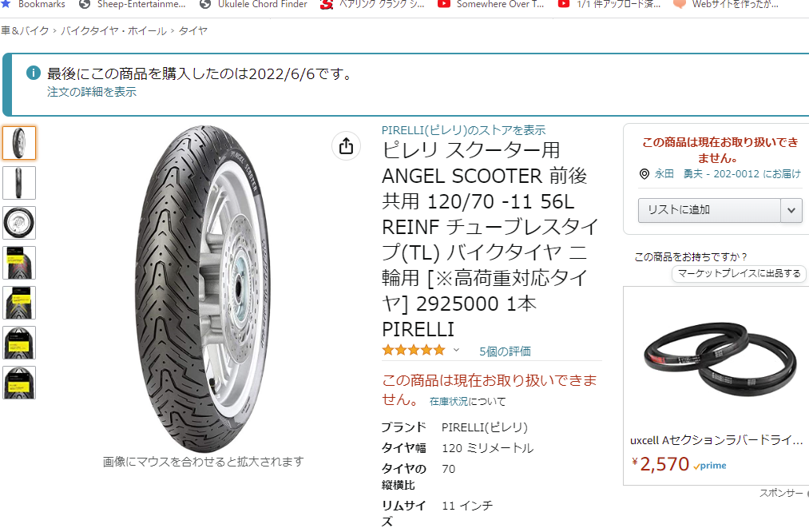
Task: Open the 5個の評価 reviews link
Action: click(x=505, y=351)
